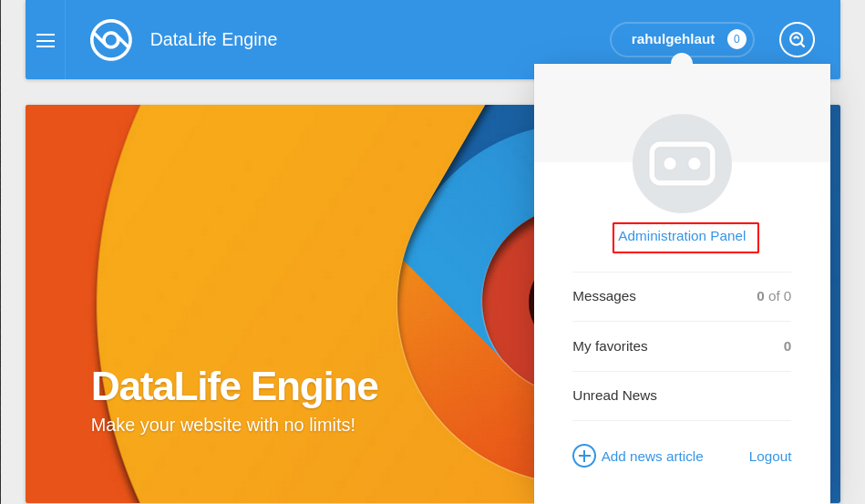Open the hamburger menu icon

(x=46, y=40)
